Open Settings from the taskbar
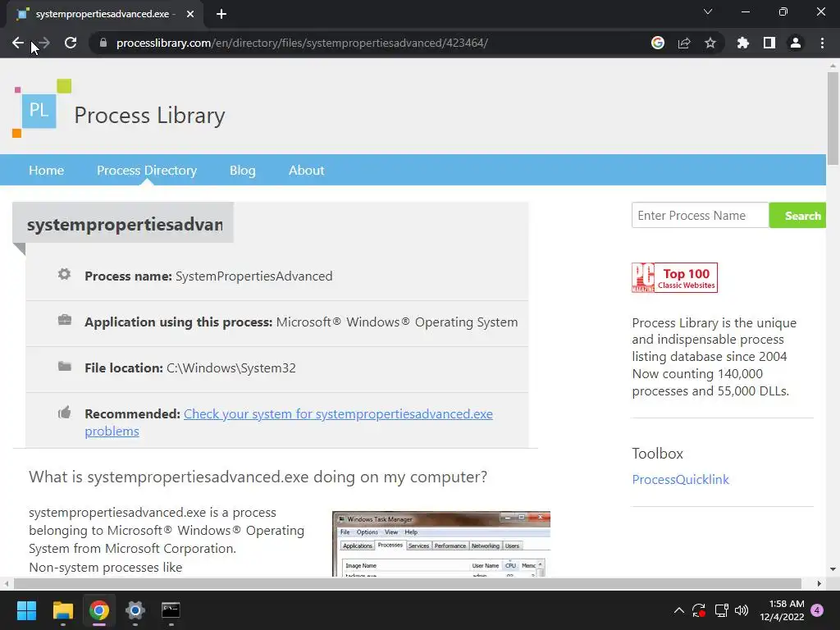This screenshot has height=630, width=840. coord(135,610)
